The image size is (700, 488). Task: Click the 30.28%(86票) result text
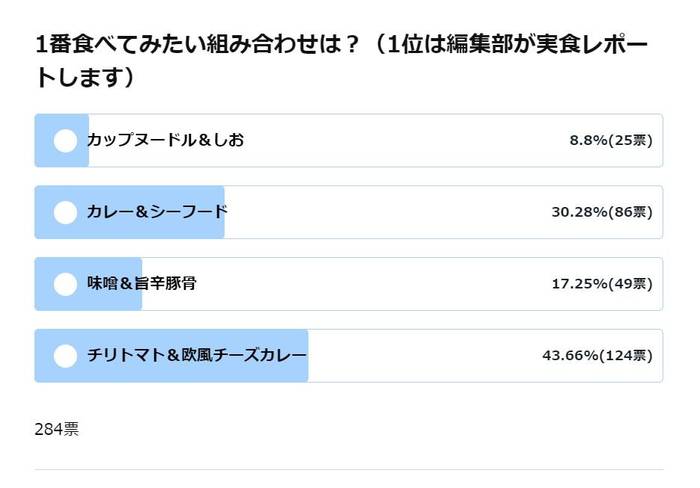[x=602, y=212]
